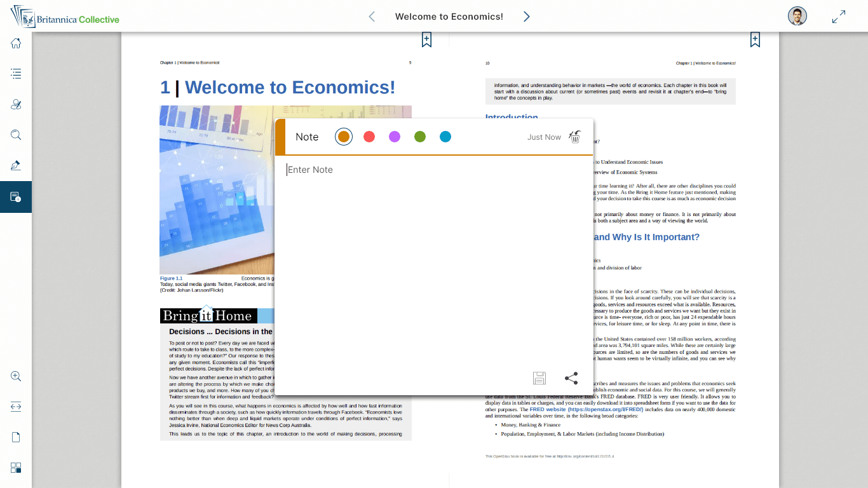Choose the blue note color

coord(445,137)
